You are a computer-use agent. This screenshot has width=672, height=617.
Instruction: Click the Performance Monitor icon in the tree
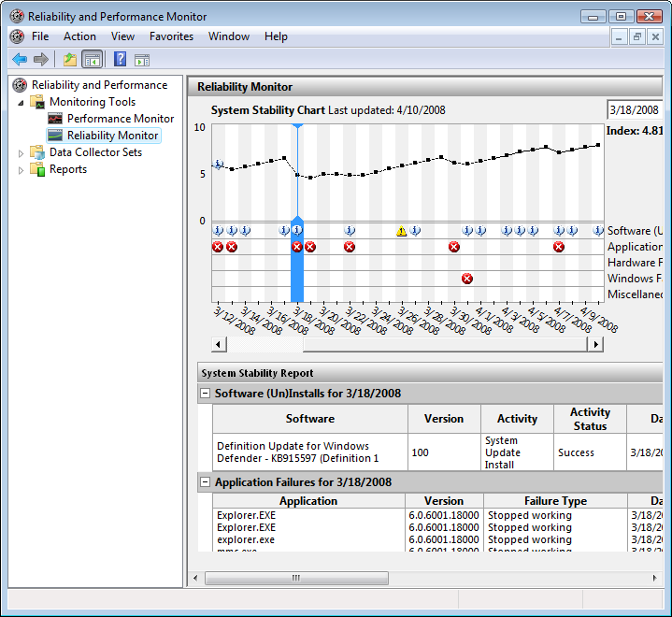tap(55, 119)
